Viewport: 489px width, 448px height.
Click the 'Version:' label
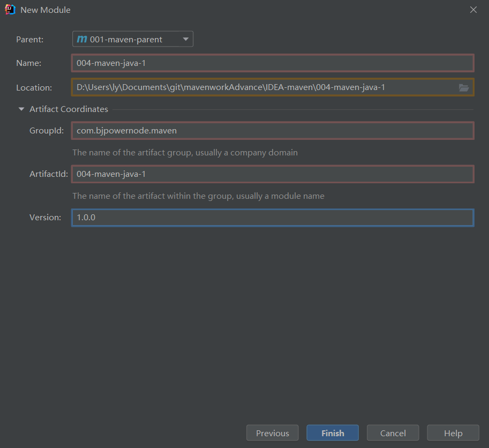click(x=45, y=218)
